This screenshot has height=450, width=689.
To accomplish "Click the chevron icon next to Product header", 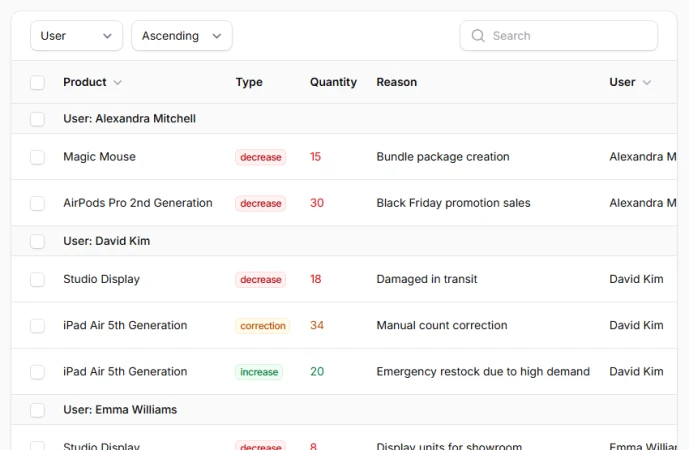I will coord(118,83).
